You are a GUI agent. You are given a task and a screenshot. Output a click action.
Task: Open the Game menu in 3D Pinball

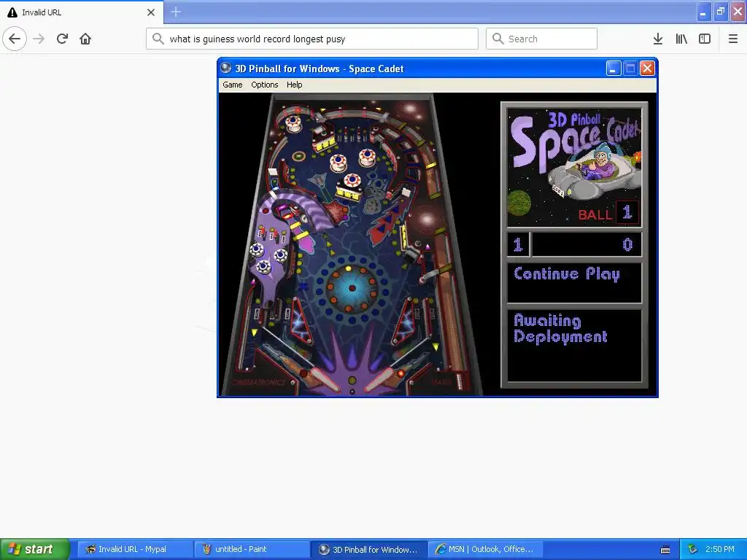tap(233, 85)
